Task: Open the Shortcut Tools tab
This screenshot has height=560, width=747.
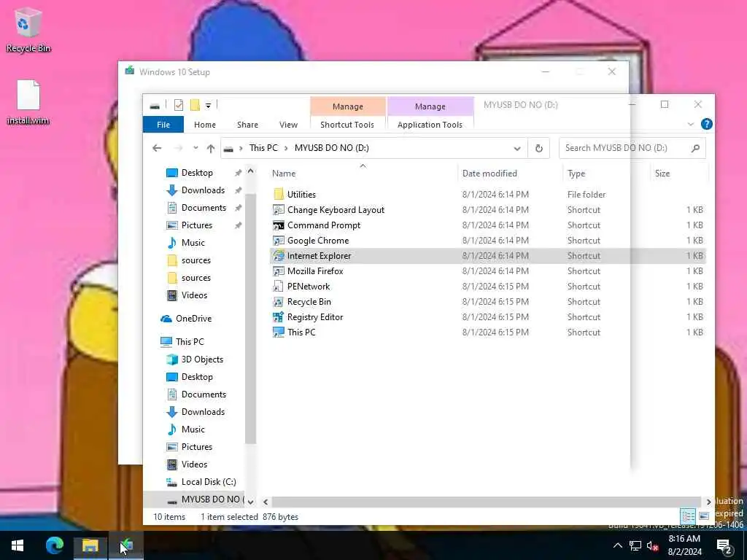Action: coord(347,124)
